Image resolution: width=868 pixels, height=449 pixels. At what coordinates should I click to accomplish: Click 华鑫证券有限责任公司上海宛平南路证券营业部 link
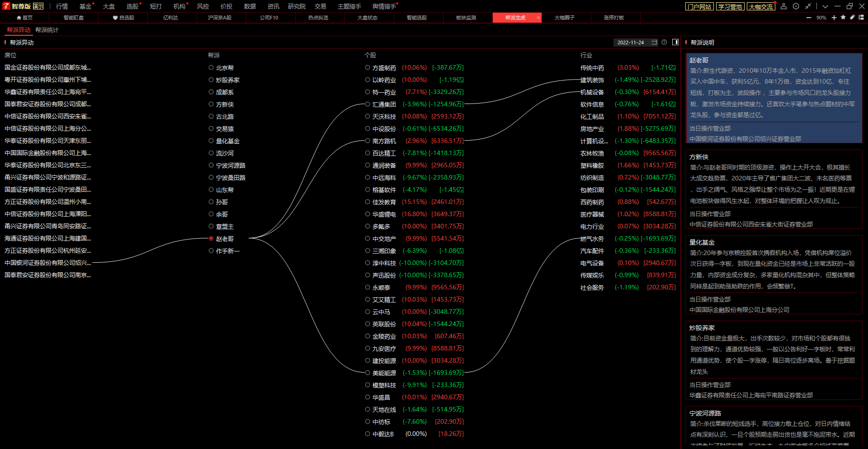[x=751, y=395]
